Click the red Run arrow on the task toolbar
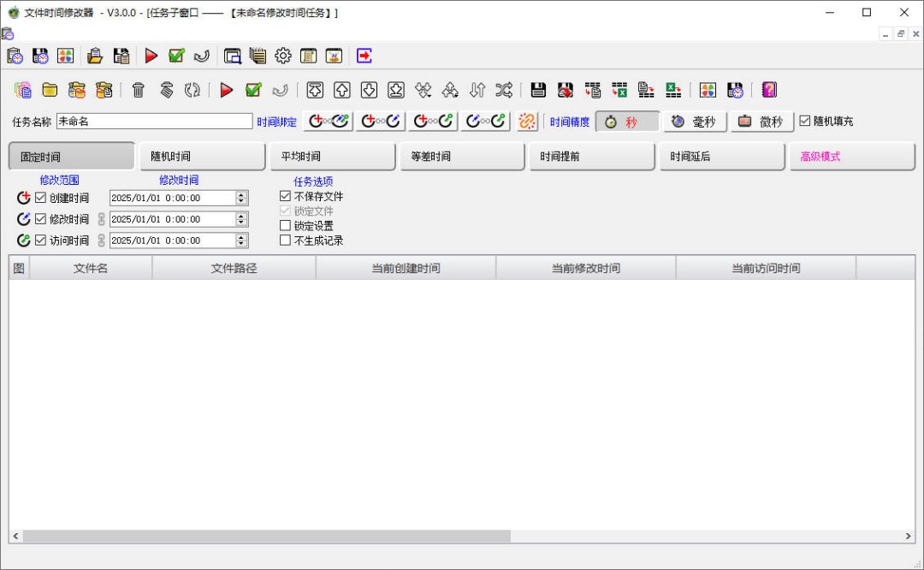 [226, 90]
